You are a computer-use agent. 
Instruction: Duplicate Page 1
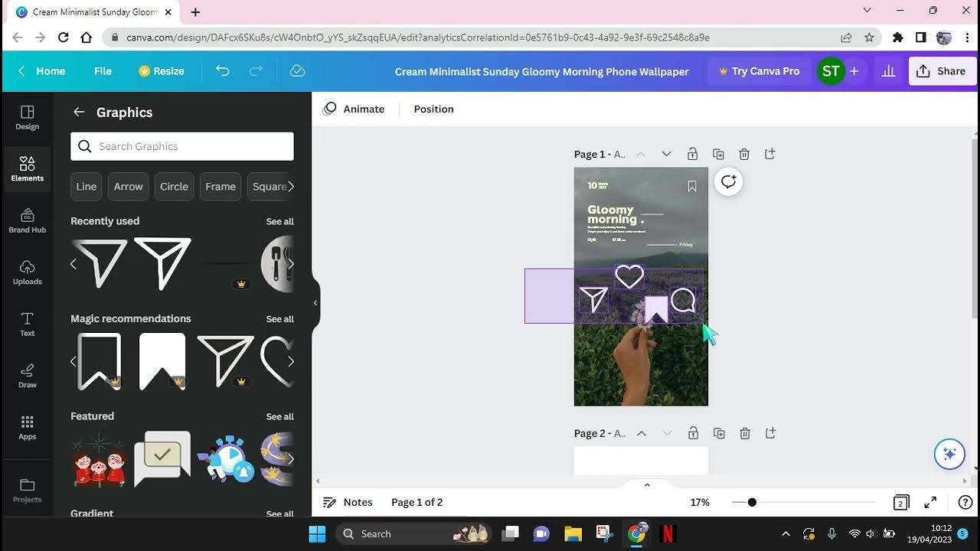point(718,154)
